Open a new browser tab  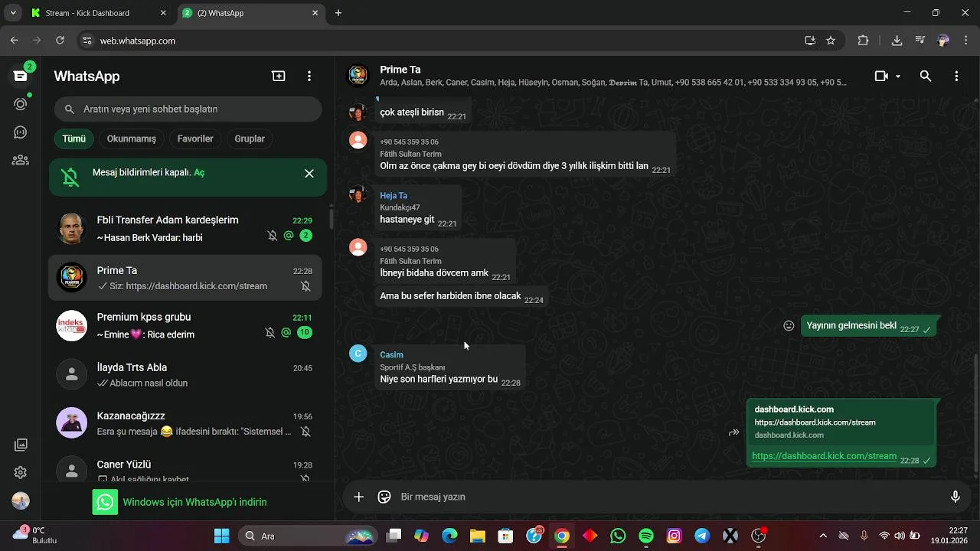pos(338,13)
